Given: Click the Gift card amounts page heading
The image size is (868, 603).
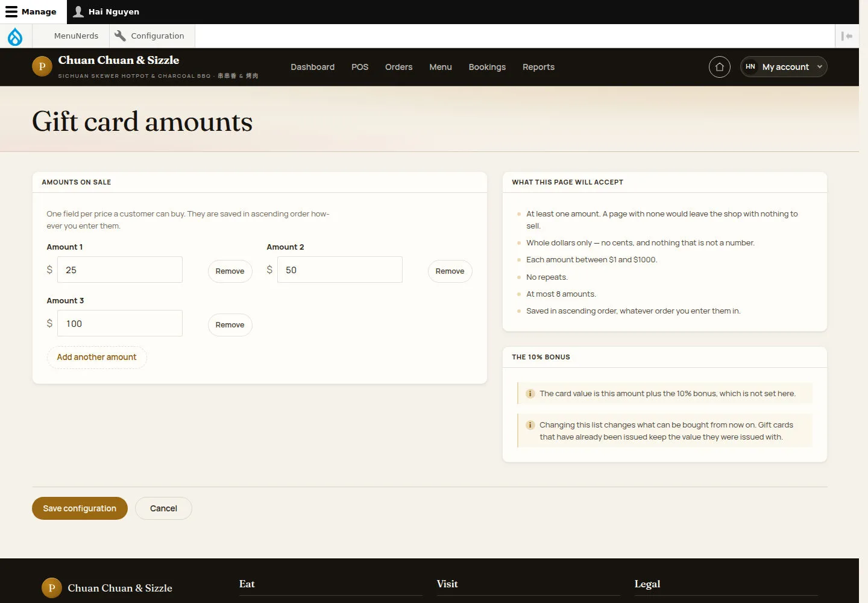Looking at the screenshot, I should (x=142, y=122).
